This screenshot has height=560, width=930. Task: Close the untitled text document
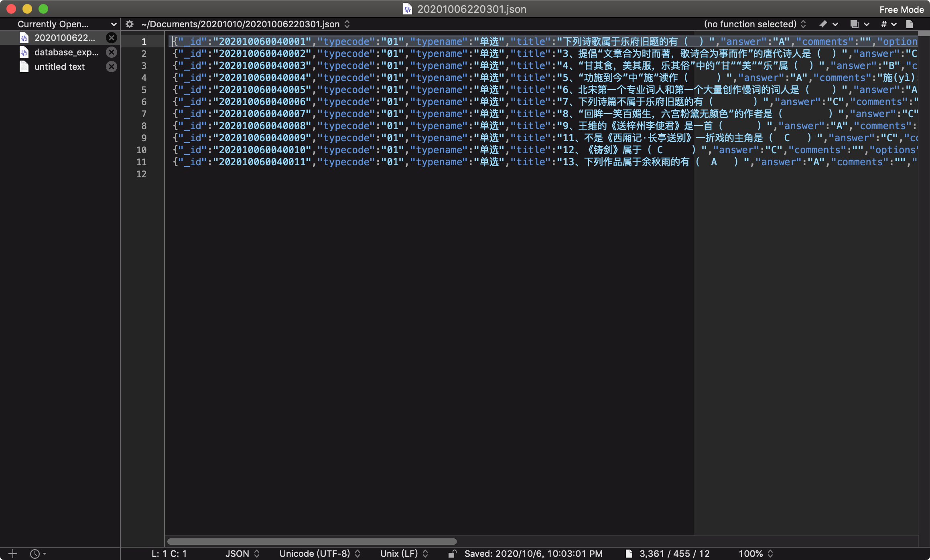pos(112,67)
